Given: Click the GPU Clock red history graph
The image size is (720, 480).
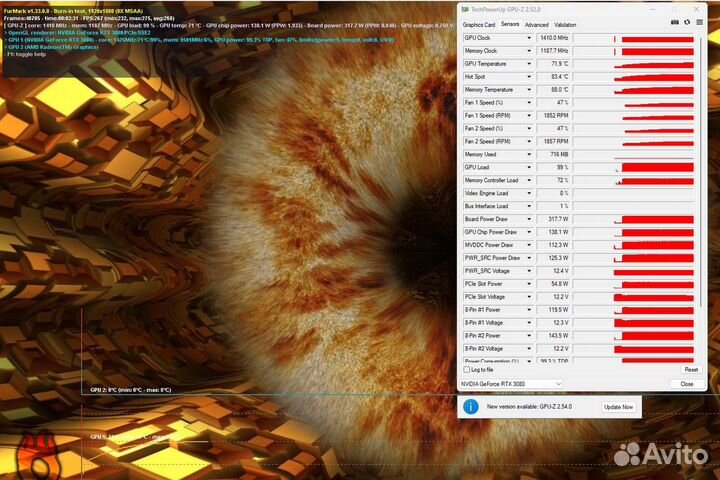Looking at the screenshot, I should pyautogui.click(x=634, y=39).
